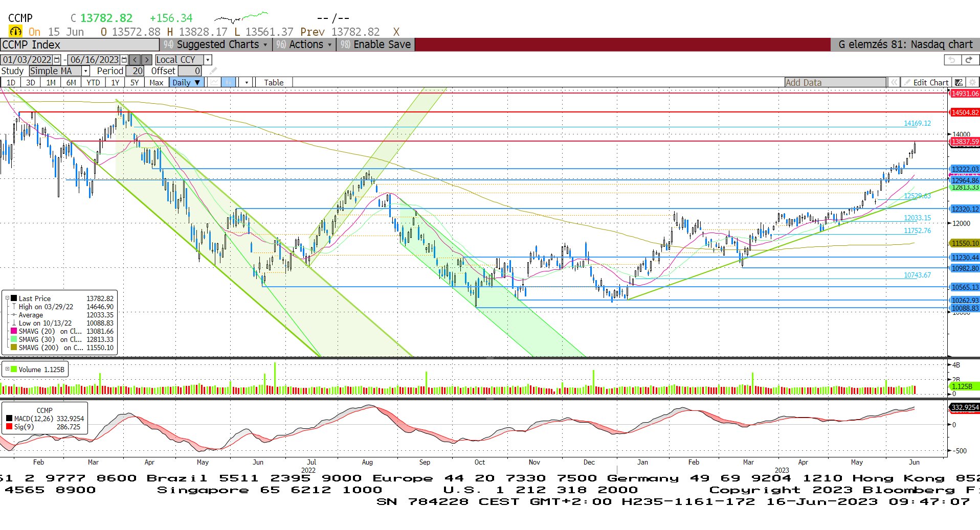Select the 3D range tab
Screen dimensions: 980x530
pyautogui.click(x=31, y=82)
